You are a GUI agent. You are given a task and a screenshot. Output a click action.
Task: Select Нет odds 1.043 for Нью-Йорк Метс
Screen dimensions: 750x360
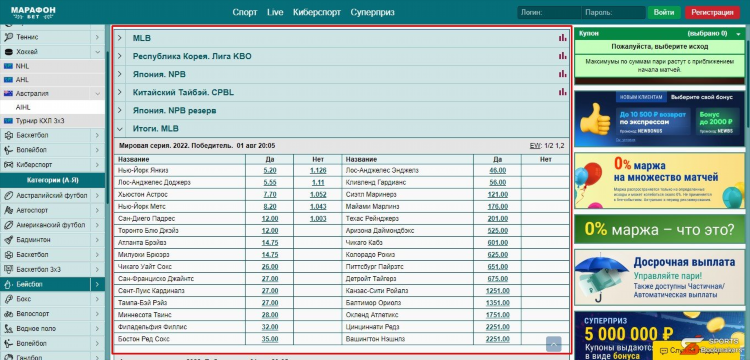tap(318, 207)
